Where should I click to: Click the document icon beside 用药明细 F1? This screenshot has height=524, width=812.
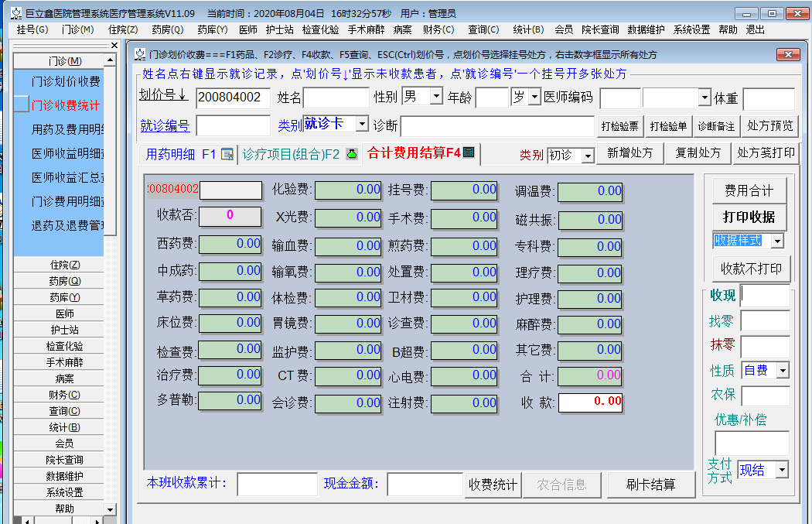(225, 154)
